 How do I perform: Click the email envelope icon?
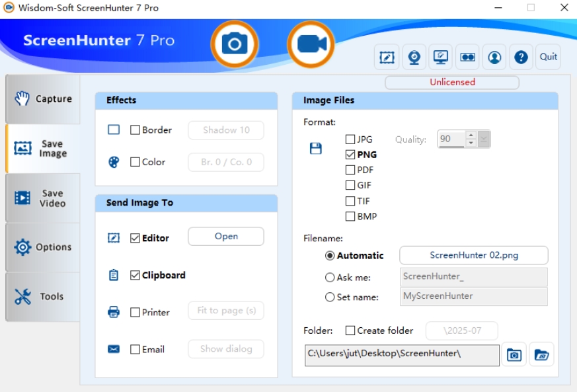point(114,349)
